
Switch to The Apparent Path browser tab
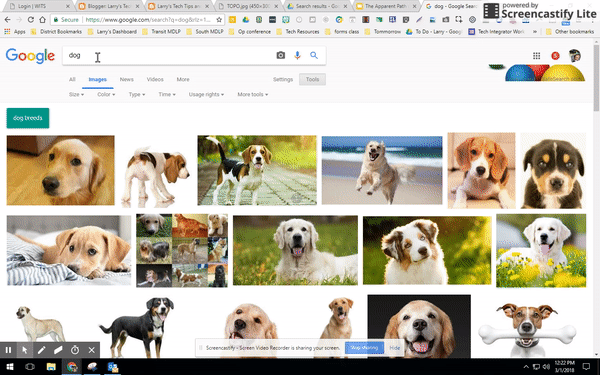pos(386,6)
